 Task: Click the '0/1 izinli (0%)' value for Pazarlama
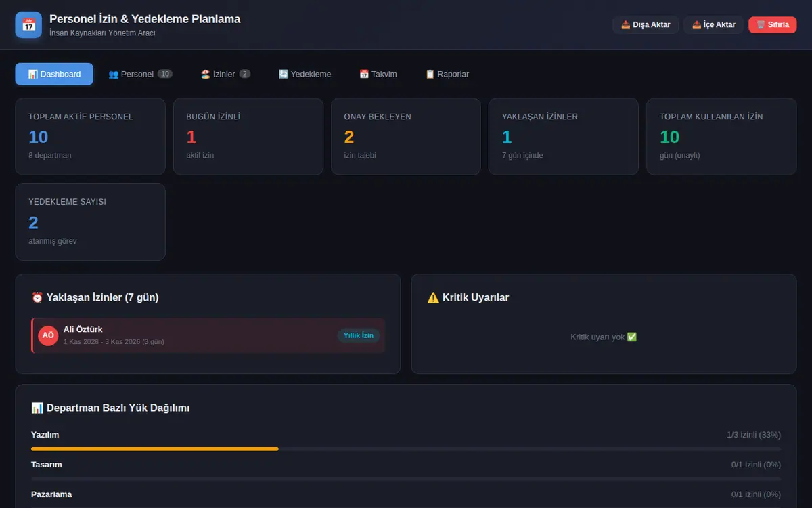pyautogui.click(x=756, y=494)
